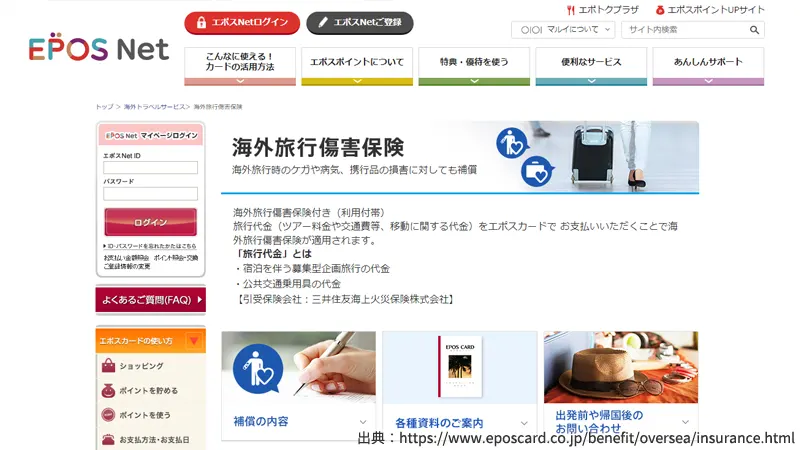Open the マルイについて dropdown
The image size is (800, 450).
tap(563, 30)
